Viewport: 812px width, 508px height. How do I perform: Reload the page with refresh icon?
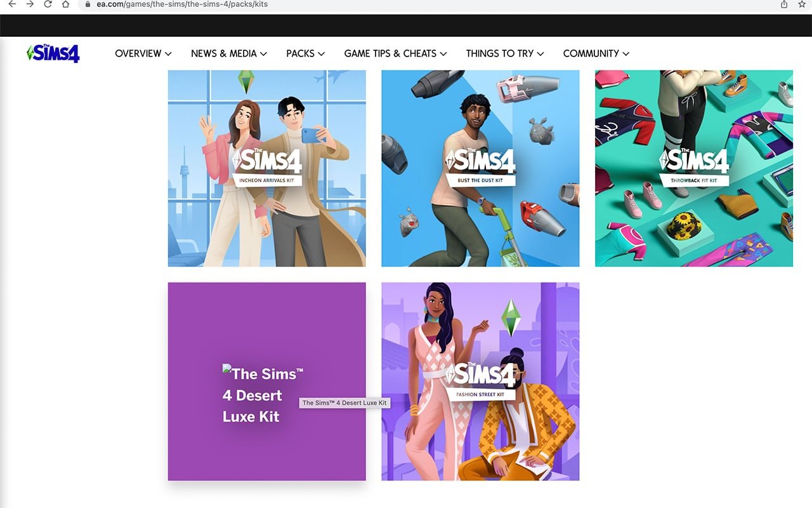pyautogui.click(x=48, y=4)
